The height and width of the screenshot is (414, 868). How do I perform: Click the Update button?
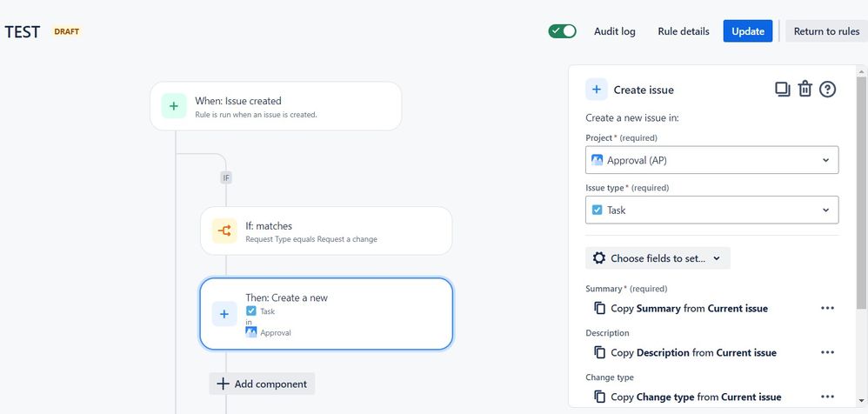tap(747, 31)
